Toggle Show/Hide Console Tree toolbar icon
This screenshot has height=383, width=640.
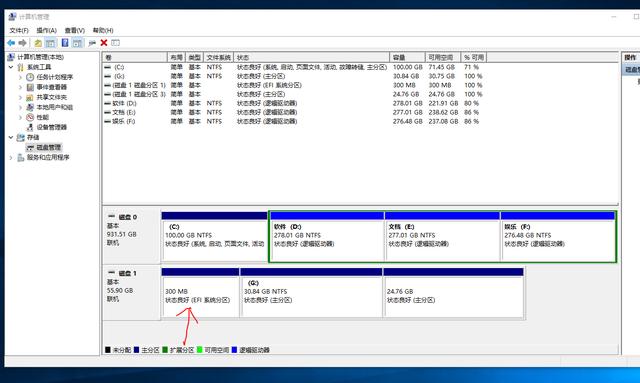pos(51,43)
